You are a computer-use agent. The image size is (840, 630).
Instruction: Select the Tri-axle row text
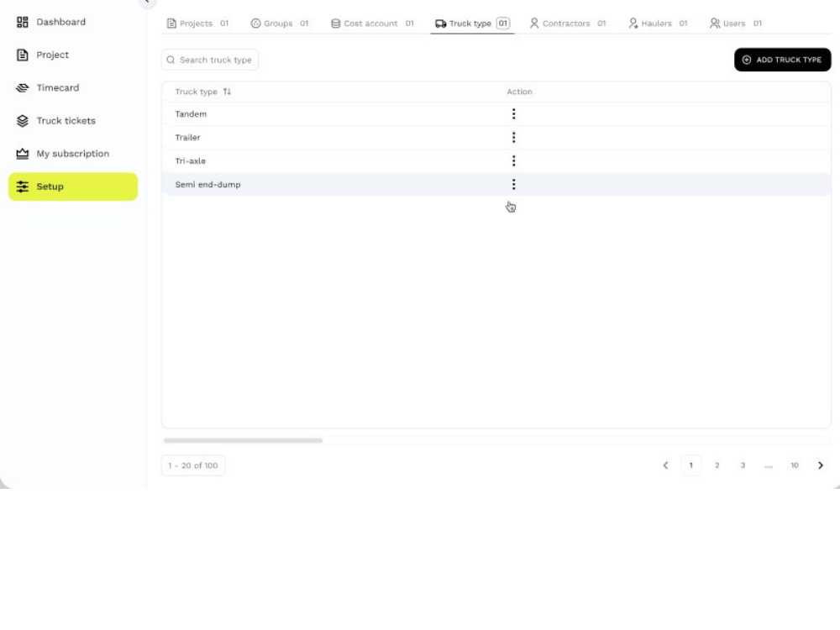(x=190, y=160)
